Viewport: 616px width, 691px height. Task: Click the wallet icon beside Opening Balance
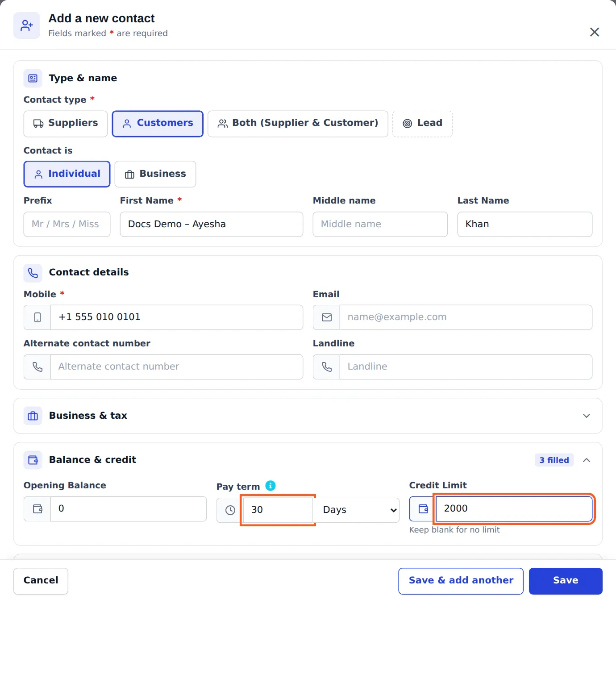37,509
